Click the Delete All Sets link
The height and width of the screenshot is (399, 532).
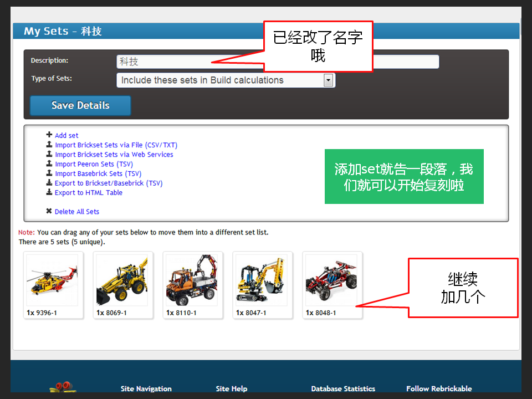click(x=77, y=211)
